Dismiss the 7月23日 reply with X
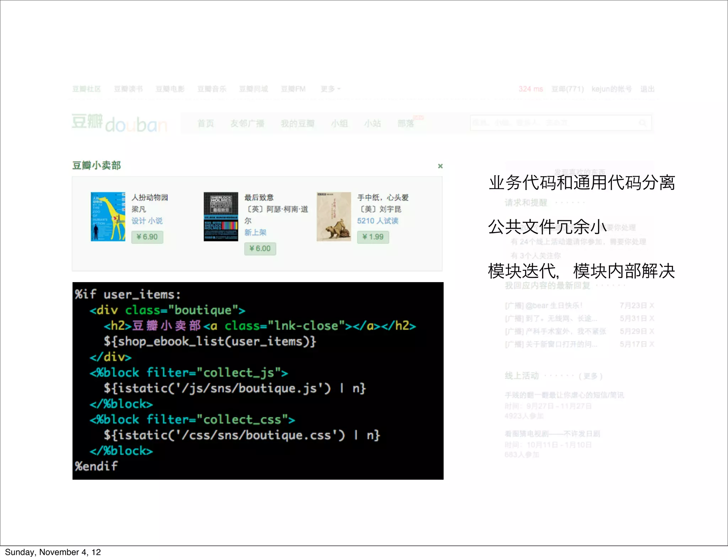This screenshot has width=728, height=560. 652,306
